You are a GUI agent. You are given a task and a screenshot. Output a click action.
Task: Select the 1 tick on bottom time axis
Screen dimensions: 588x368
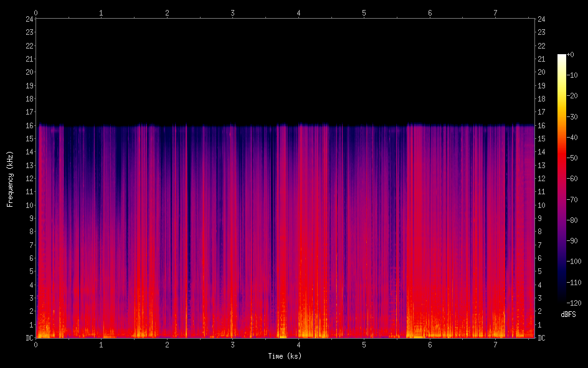tap(102, 344)
